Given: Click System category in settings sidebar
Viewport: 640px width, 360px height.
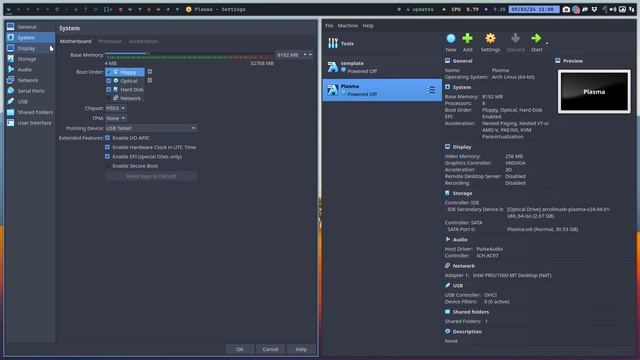Looking at the screenshot, I should [x=30, y=38].
